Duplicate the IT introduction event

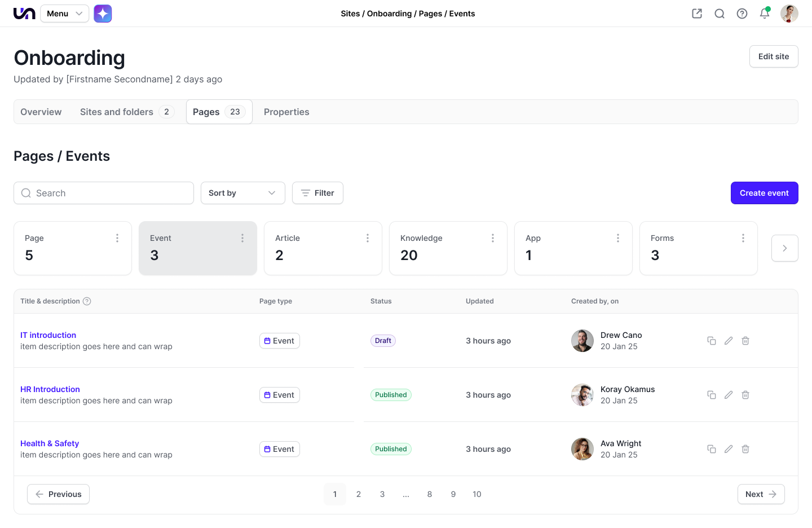pyautogui.click(x=712, y=341)
